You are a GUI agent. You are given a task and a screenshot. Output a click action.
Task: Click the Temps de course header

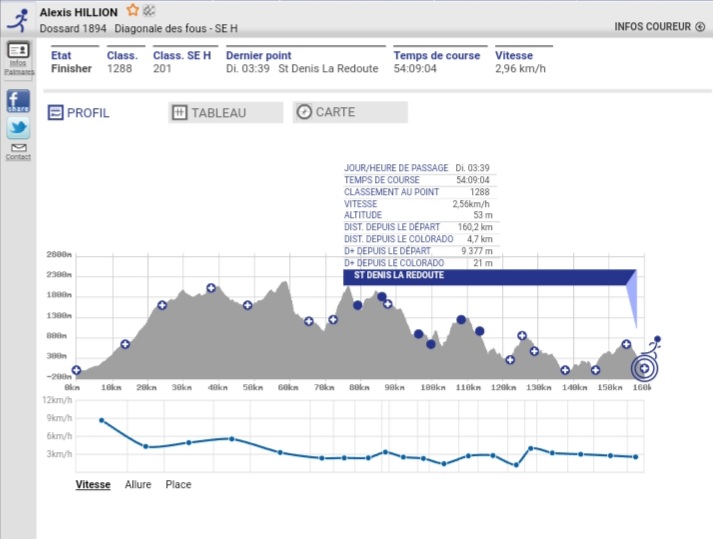[x=437, y=55]
